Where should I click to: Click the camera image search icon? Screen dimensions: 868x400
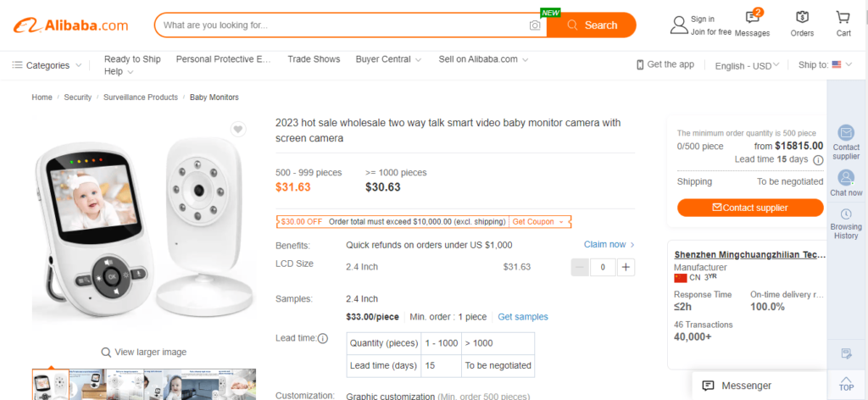[535, 25]
